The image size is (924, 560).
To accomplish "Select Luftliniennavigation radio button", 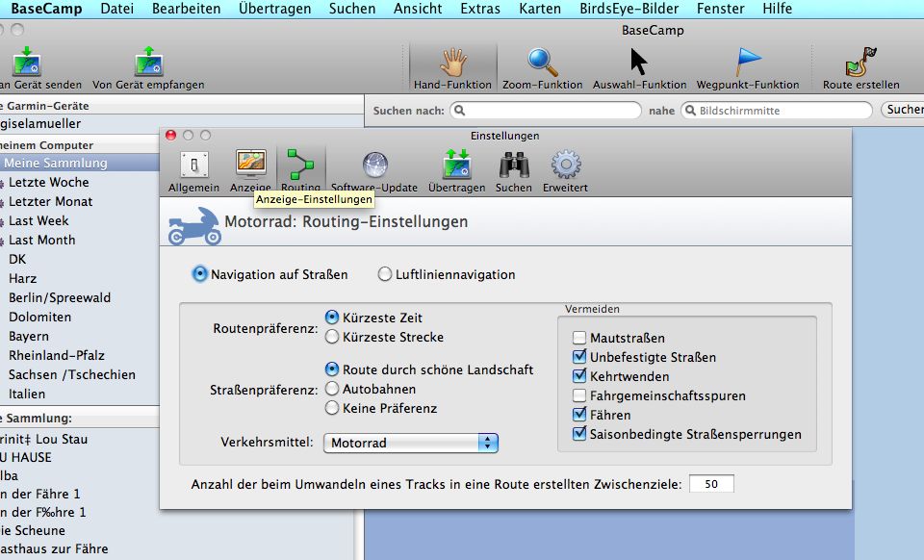I will point(385,274).
